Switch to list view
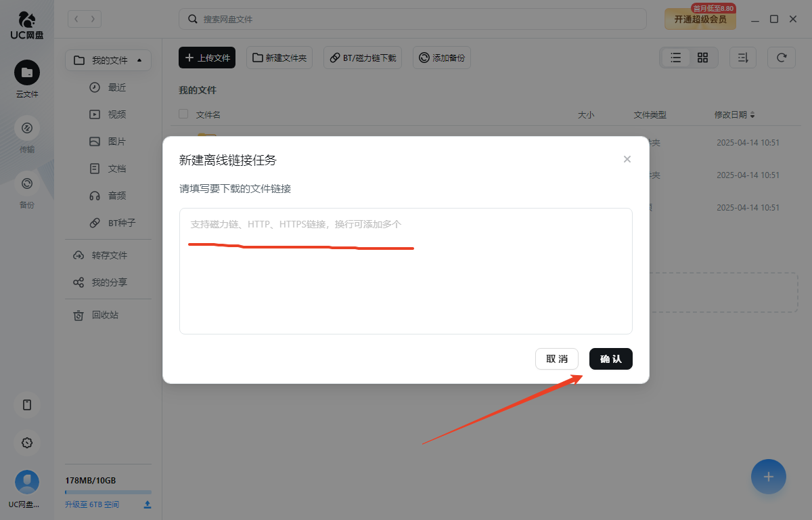This screenshot has width=812, height=520. click(675, 58)
